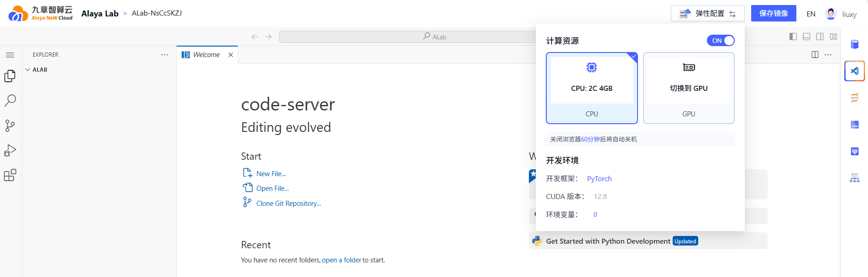Screen dimensions: 868x277
Task: Switch language with the EN item
Action: (811, 14)
